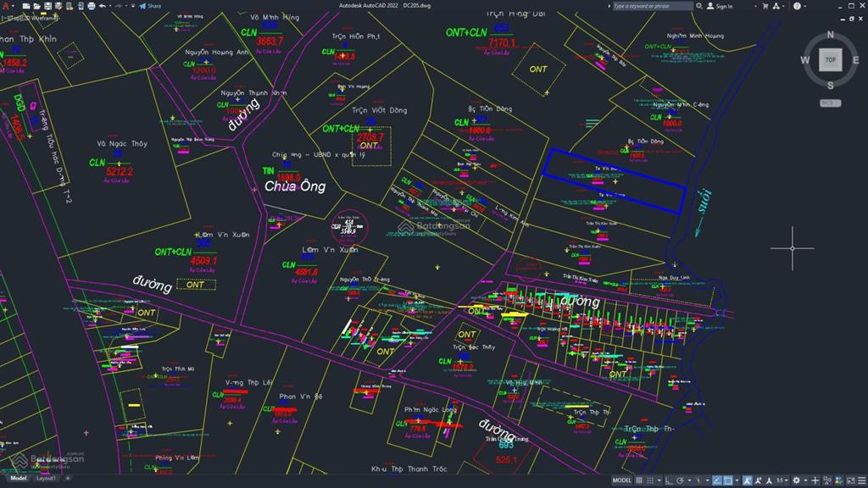This screenshot has width=868, height=488.
Task: Open status bar Customization menu icon
Action: point(861,480)
